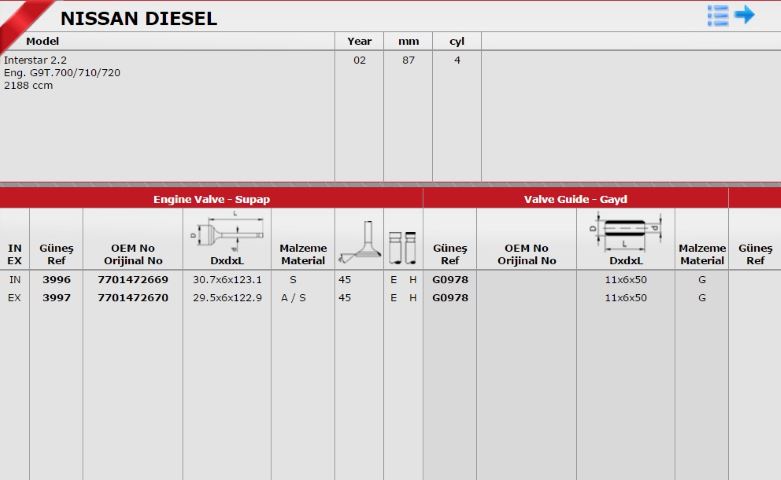Click material A / S in EX row
Image resolution: width=781 pixels, height=480 pixels.
(x=293, y=297)
